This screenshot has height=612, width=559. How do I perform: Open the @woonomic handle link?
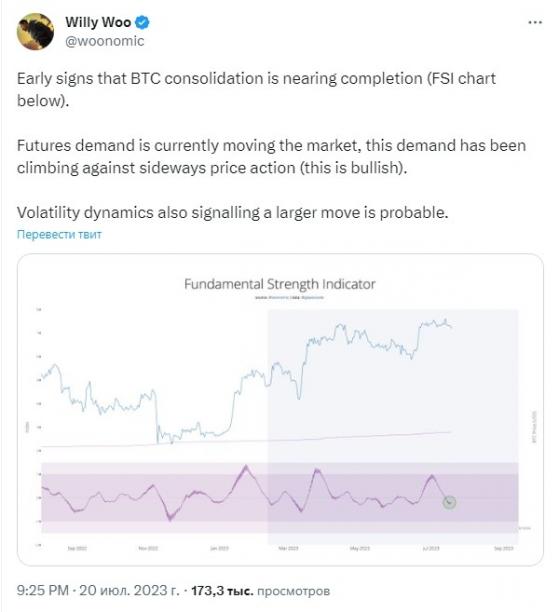tap(105, 41)
